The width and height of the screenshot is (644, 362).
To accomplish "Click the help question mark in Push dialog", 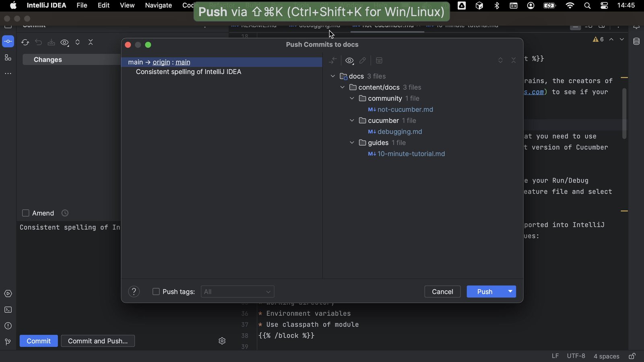I will (134, 292).
